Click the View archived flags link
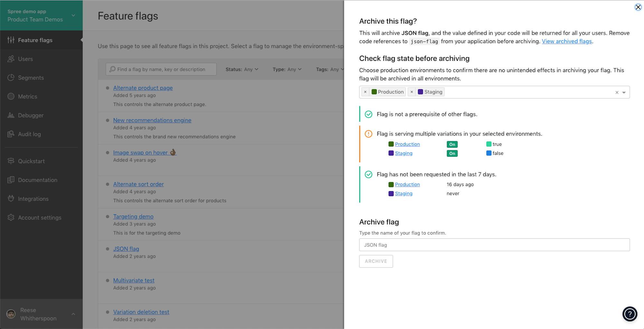 coord(567,41)
